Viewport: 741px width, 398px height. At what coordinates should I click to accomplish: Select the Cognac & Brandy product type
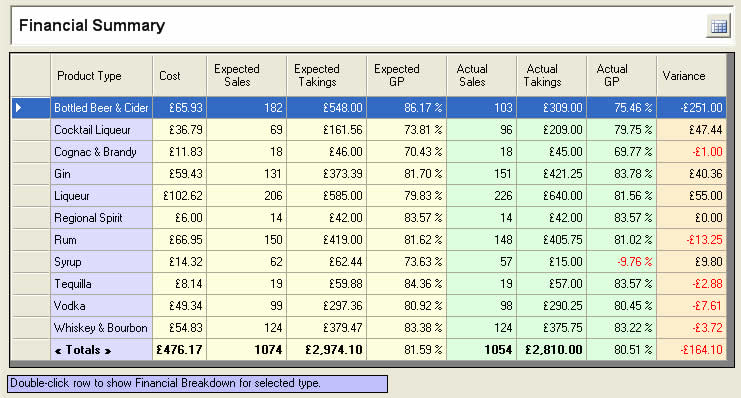click(x=102, y=152)
